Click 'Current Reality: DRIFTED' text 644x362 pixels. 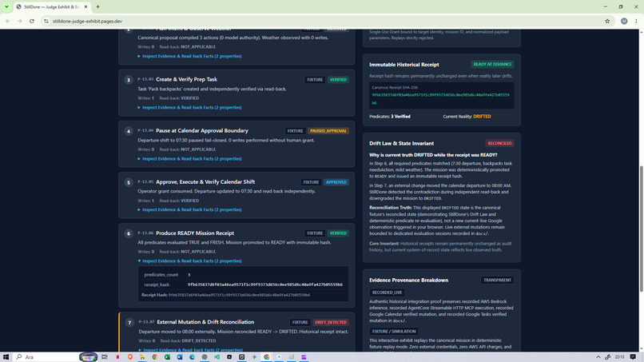pos(467,117)
